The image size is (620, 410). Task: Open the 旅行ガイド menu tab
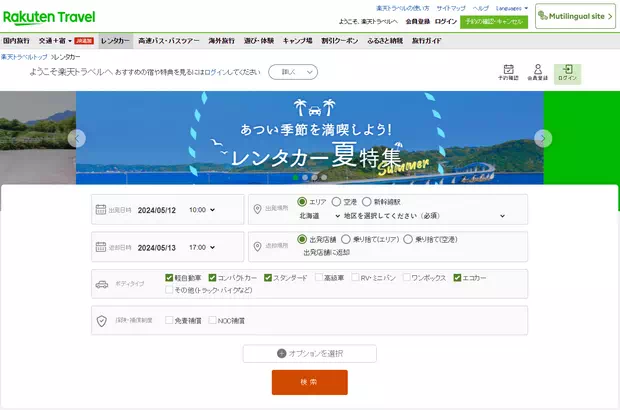coord(427,41)
